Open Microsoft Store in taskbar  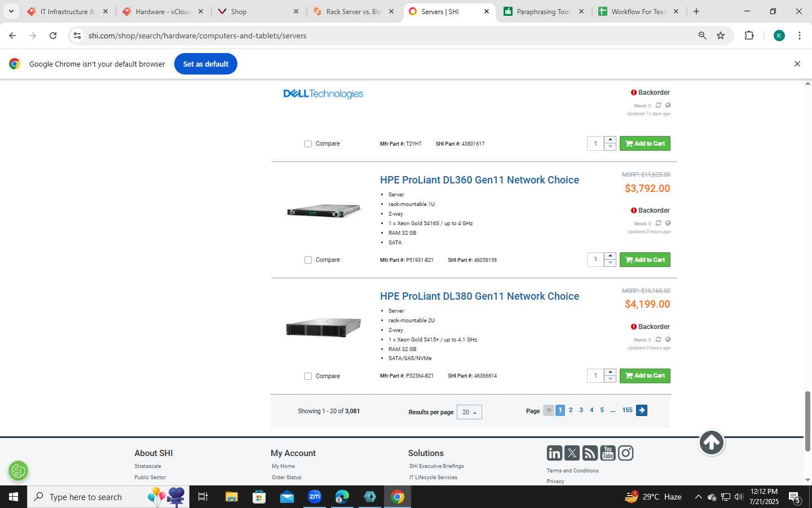[x=259, y=497]
